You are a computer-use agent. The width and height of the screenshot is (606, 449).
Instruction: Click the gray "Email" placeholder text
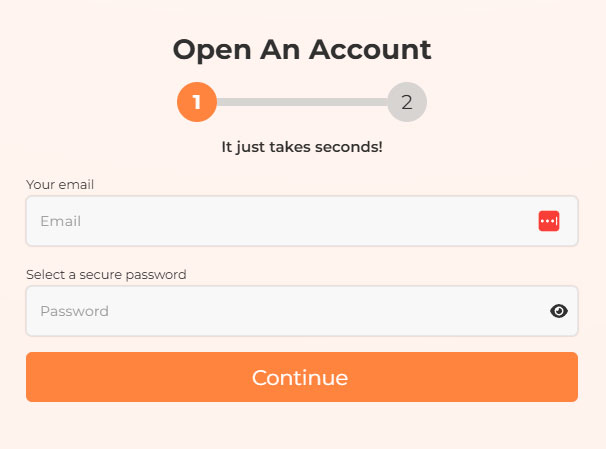click(61, 221)
